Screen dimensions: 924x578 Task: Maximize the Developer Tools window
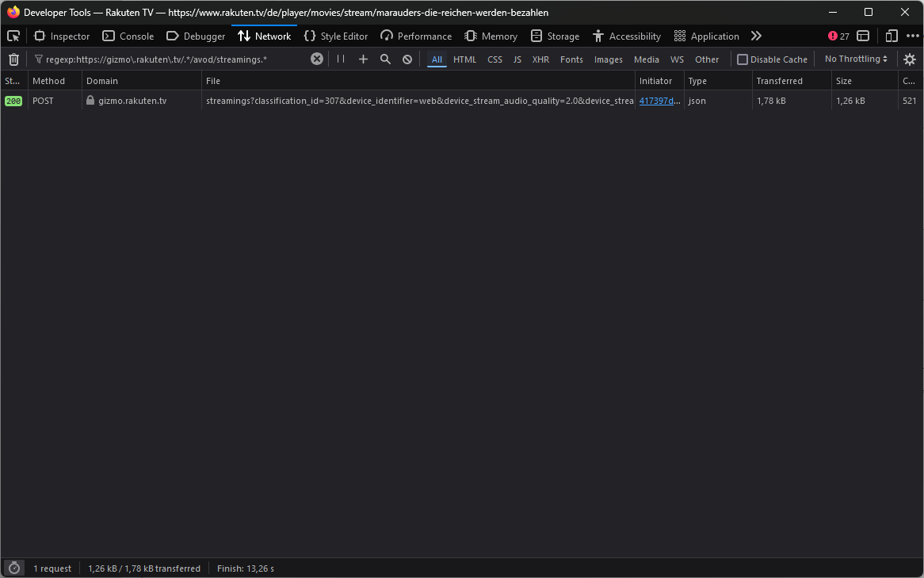click(x=869, y=12)
